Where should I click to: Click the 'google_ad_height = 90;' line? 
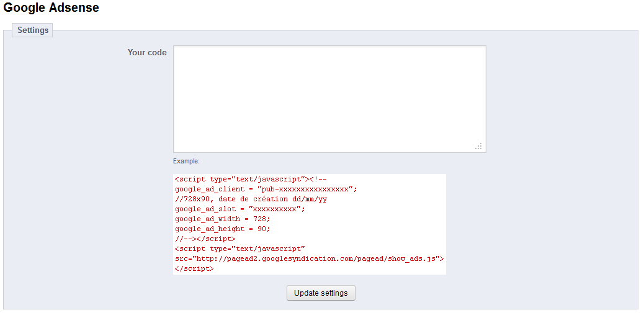(x=223, y=229)
